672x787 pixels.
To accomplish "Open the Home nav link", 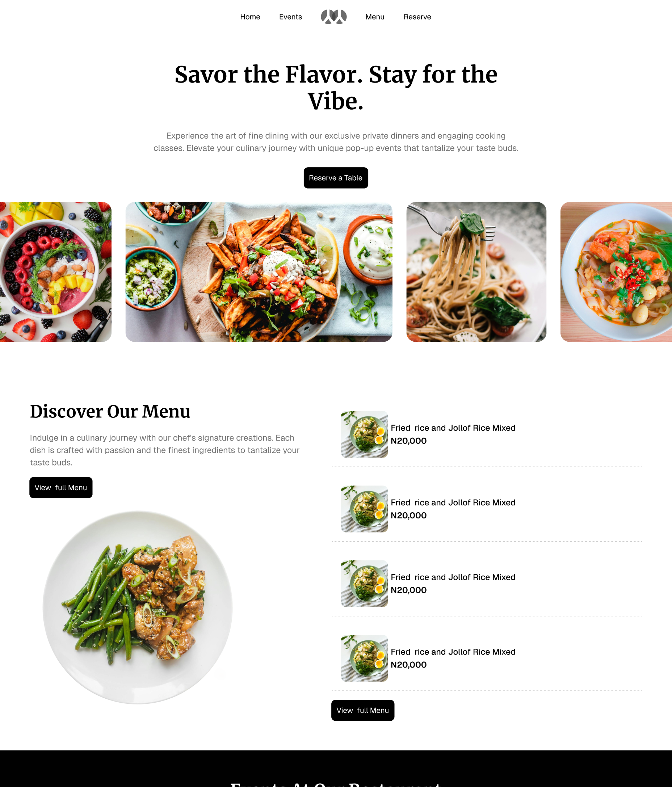I will point(250,17).
